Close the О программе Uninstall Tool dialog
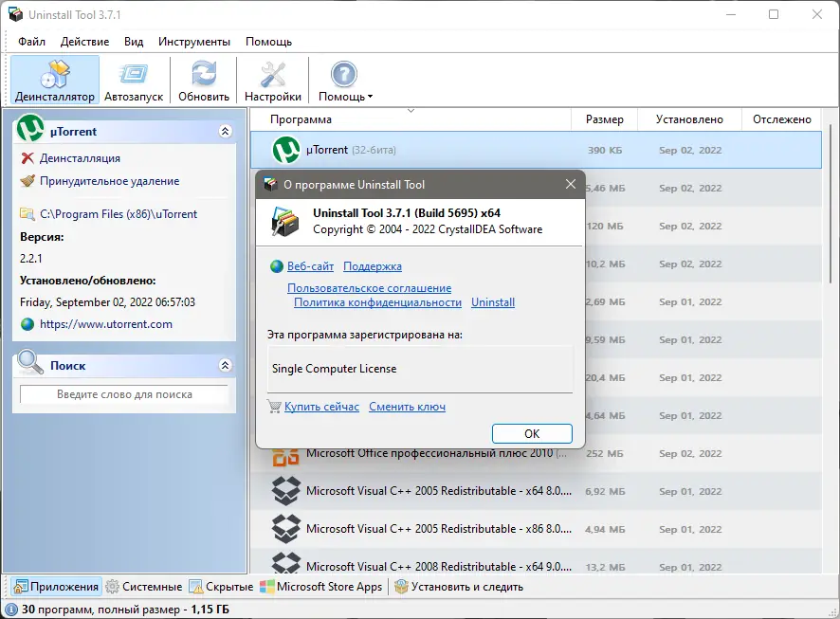The height and width of the screenshot is (619, 840). (x=571, y=184)
